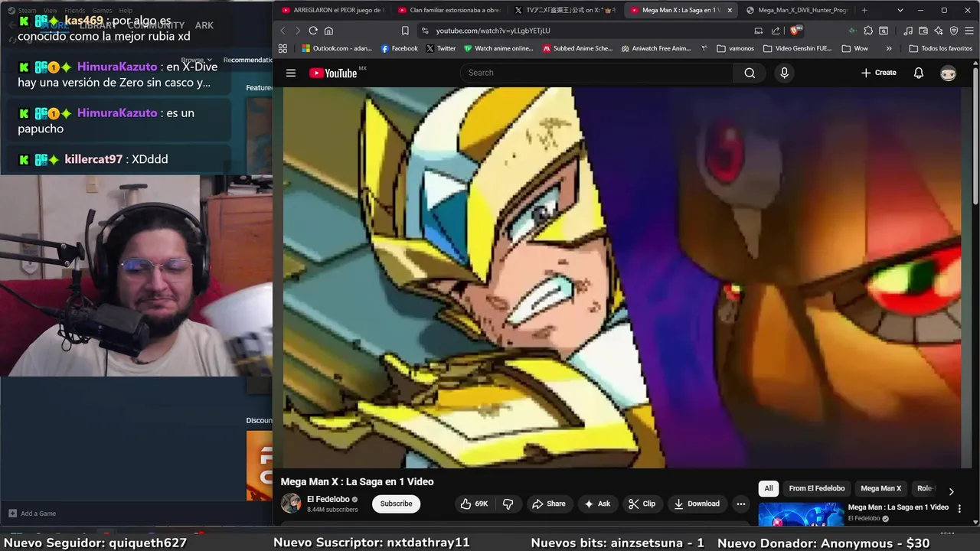Image resolution: width=980 pixels, height=551 pixels.
Task: Open the Brave Shields lion icon
Action: pos(795,31)
